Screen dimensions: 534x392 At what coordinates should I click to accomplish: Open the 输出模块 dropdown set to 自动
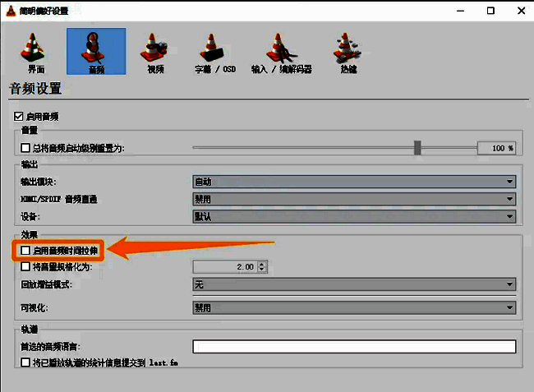pos(354,182)
